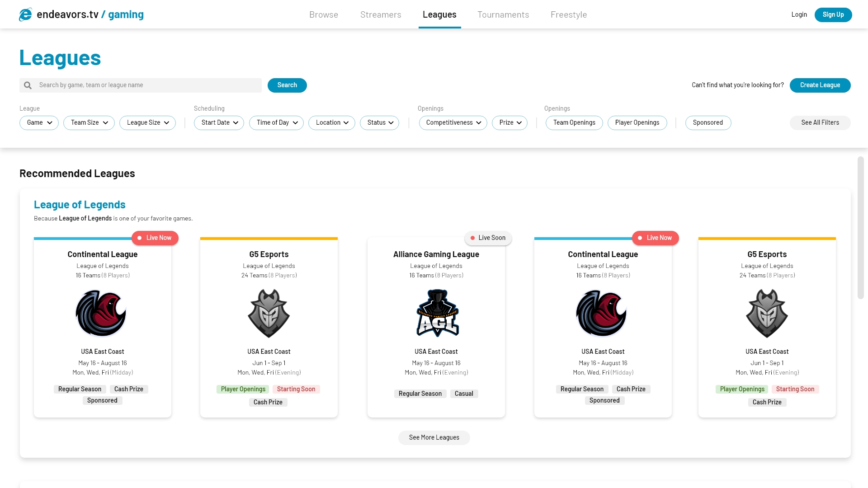
Task: Click the last G5 Esports logo
Action: click(x=767, y=313)
